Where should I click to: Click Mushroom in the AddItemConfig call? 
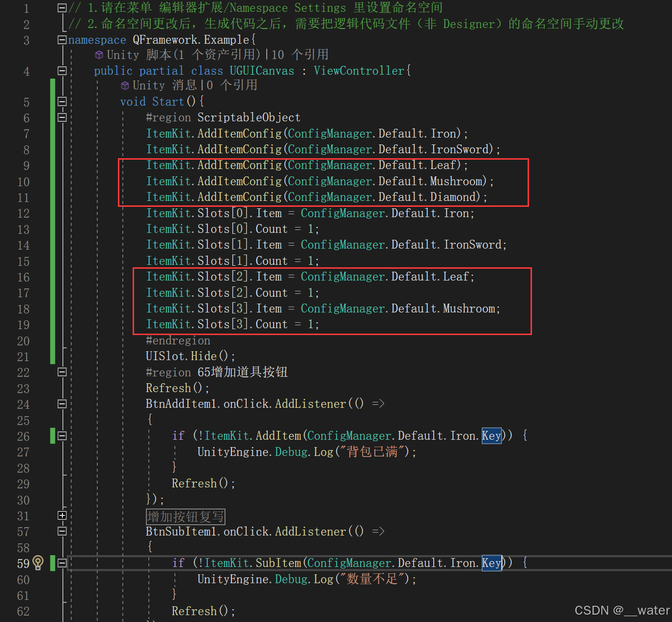[x=456, y=181]
